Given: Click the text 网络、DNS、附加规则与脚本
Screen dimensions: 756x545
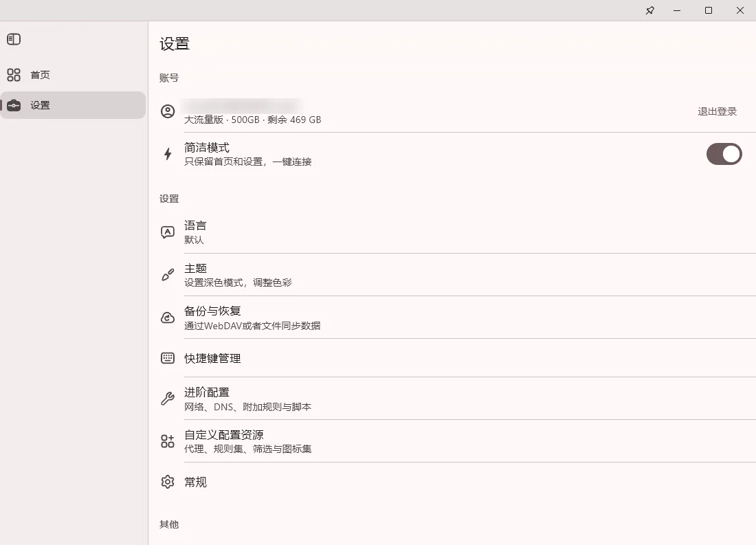Looking at the screenshot, I should tap(248, 407).
